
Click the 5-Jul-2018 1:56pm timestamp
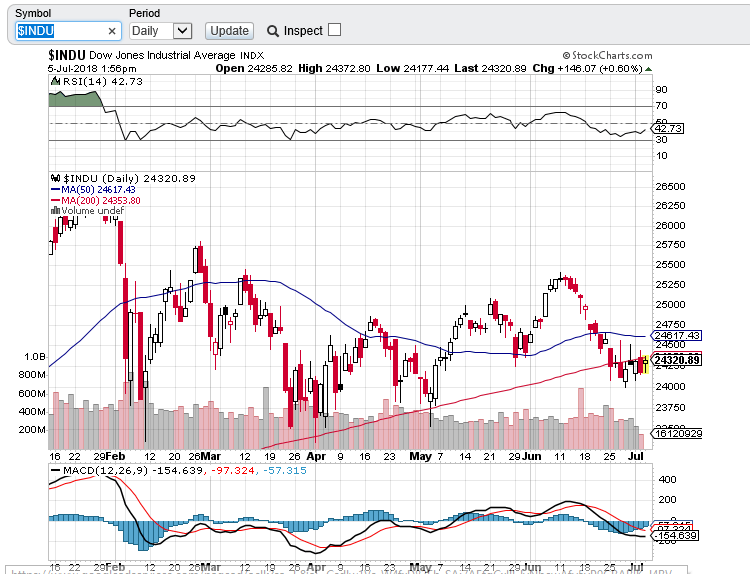coord(92,69)
